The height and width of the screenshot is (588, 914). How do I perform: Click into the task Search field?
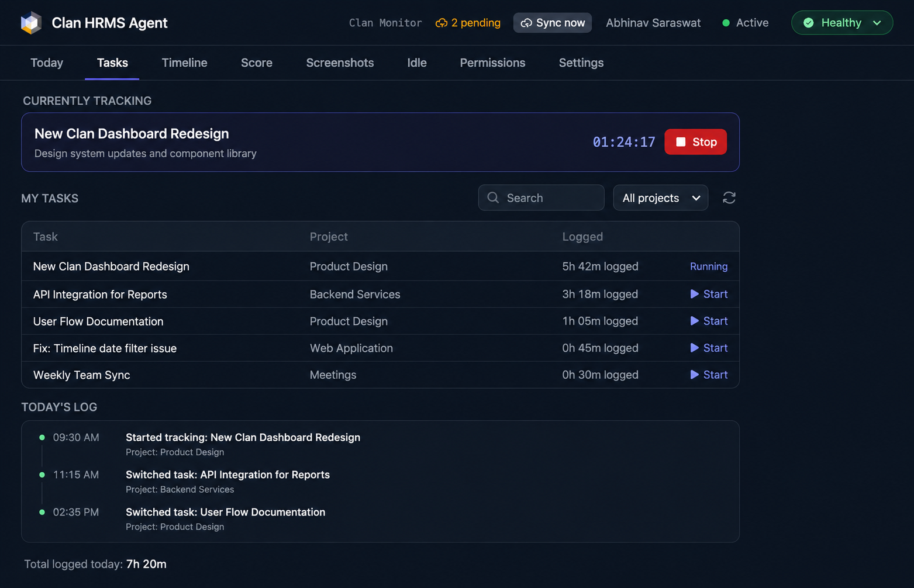coord(541,198)
